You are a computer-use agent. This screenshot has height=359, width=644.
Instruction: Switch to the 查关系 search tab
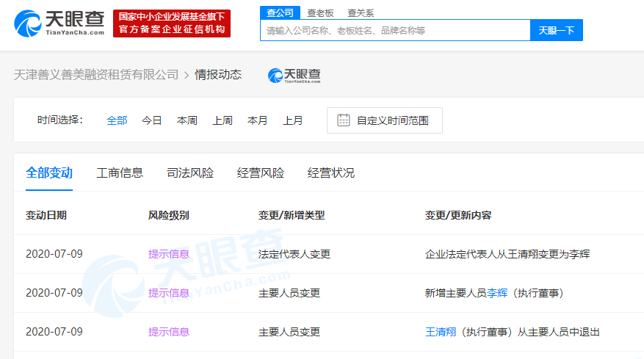[x=361, y=12]
